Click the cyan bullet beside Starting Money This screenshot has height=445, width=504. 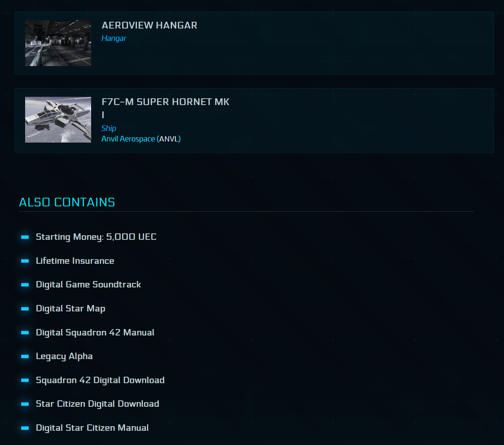pos(24,237)
